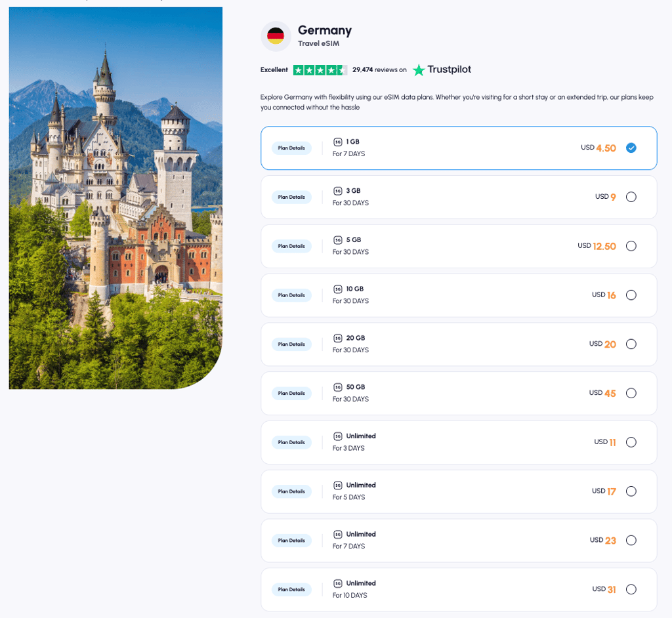View Plan Details for 10 GB plan
The width and height of the screenshot is (672, 618).
(291, 295)
